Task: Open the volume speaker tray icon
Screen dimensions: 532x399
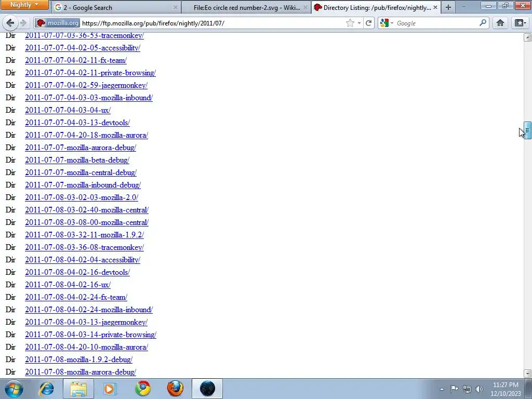Action: (479, 389)
